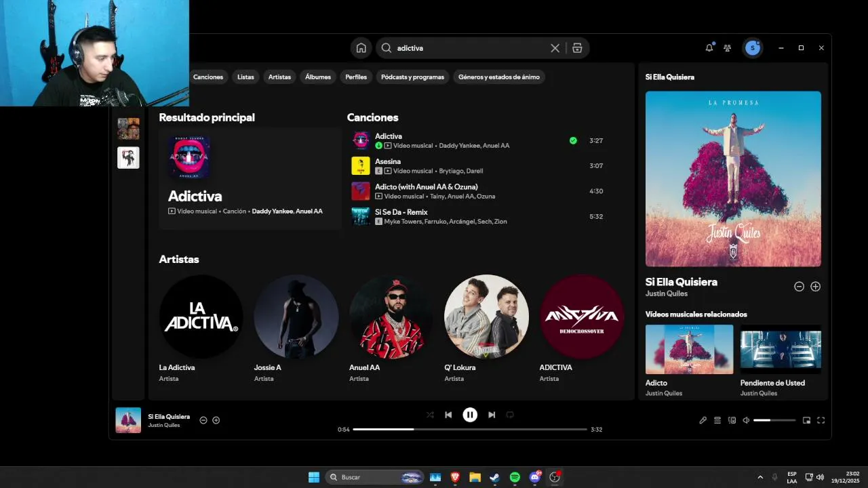Add Si Ella Quisiera via side panel plus
868x488 pixels.
pos(816,287)
